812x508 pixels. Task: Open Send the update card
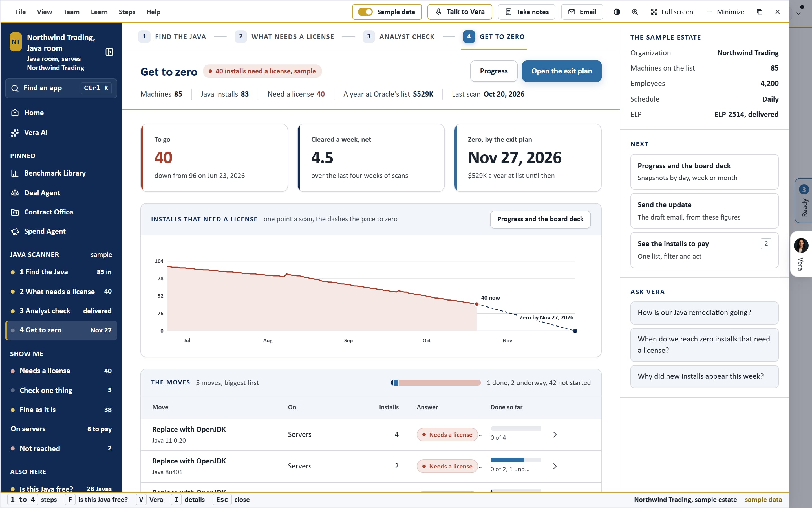(x=704, y=211)
